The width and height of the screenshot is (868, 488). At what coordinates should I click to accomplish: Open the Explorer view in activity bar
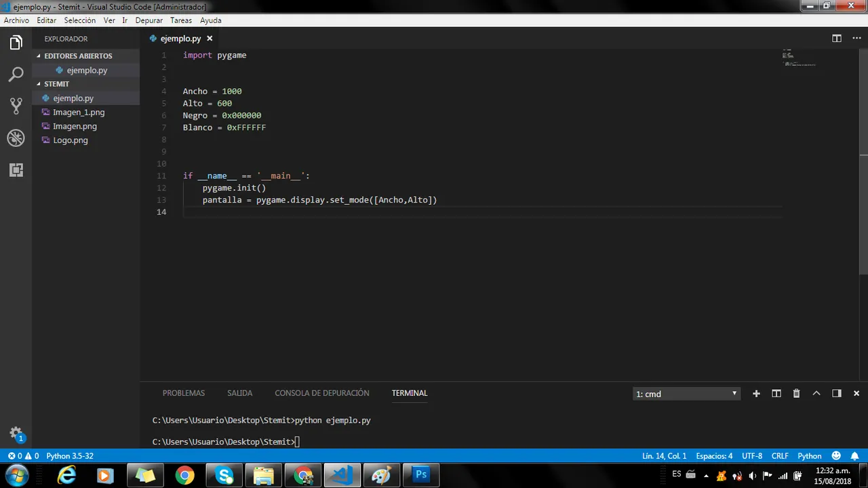[16, 43]
